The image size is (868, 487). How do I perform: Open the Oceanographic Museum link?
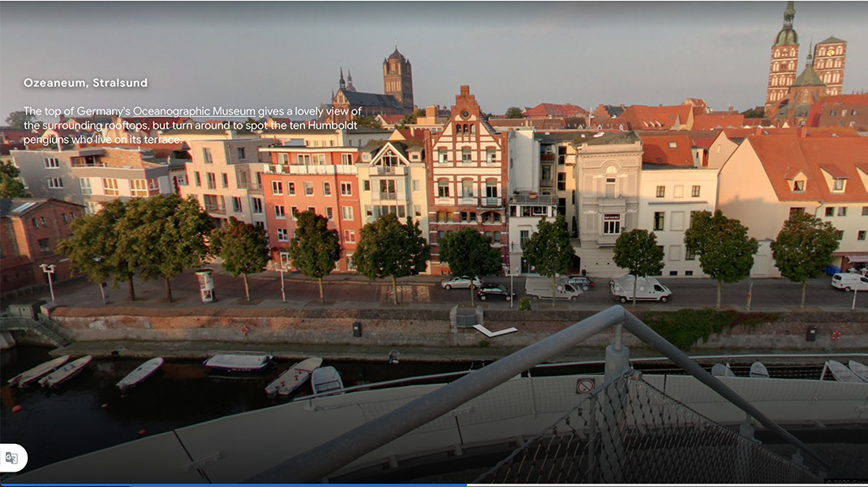click(196, 111)
